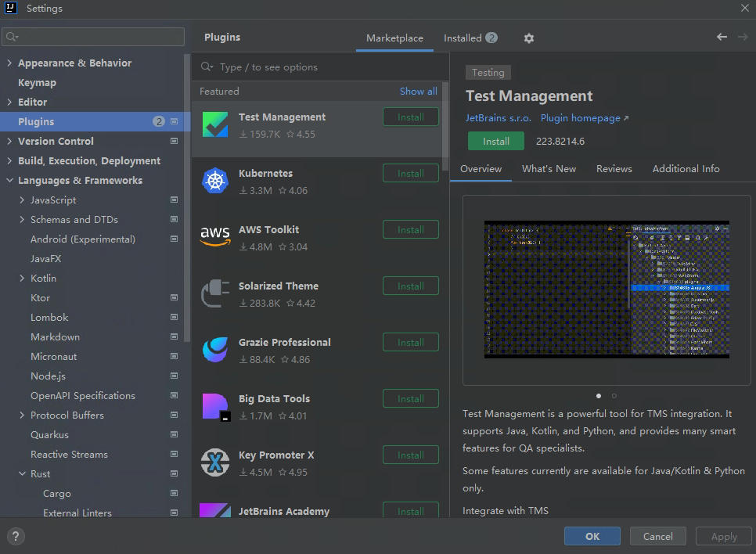
Task: Click the project-level icon beside Micronaut
Action: click(x=174, y=356)
